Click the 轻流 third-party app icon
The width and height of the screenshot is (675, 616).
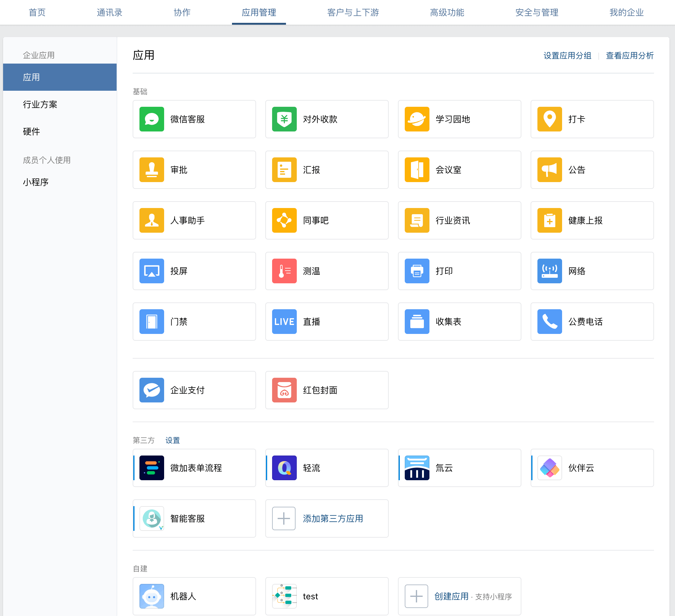(284, 468)
